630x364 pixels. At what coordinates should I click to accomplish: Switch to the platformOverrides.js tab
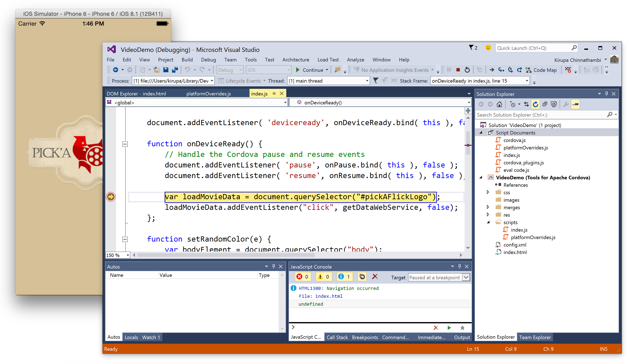208,94
